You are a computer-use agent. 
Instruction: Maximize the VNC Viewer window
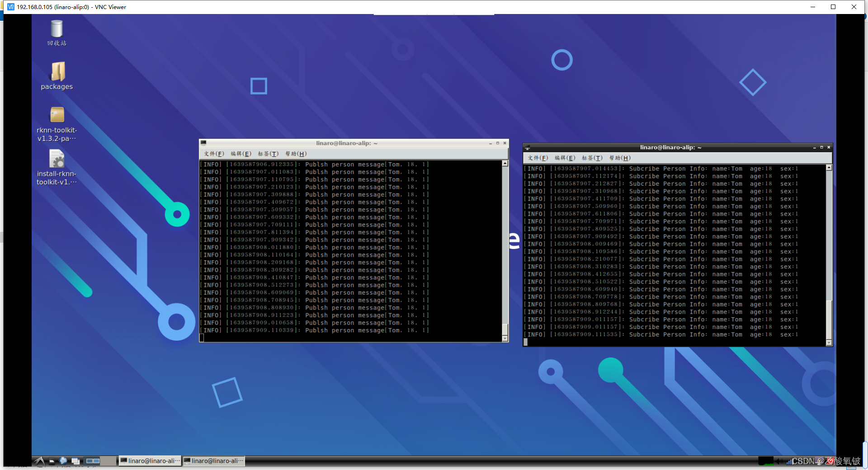(x=833, y=7)
